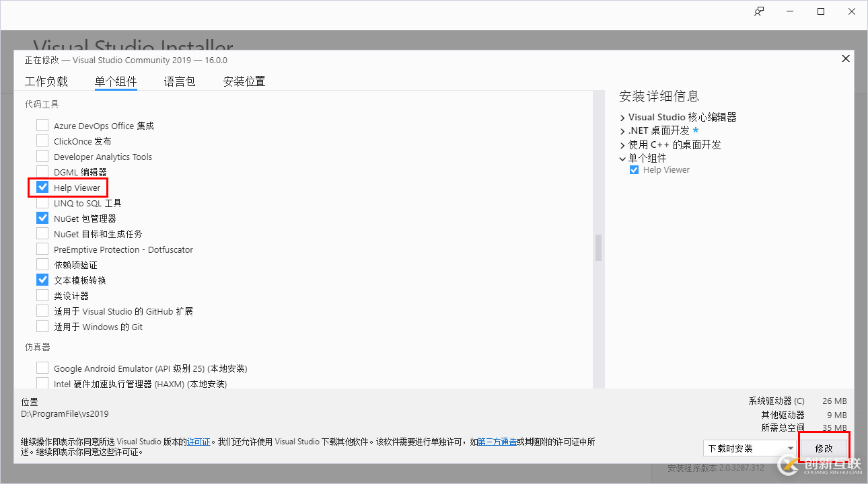Uncheck 文本模板转换 checkbox
The image size is (868, 484).
[x=42, y=280]
